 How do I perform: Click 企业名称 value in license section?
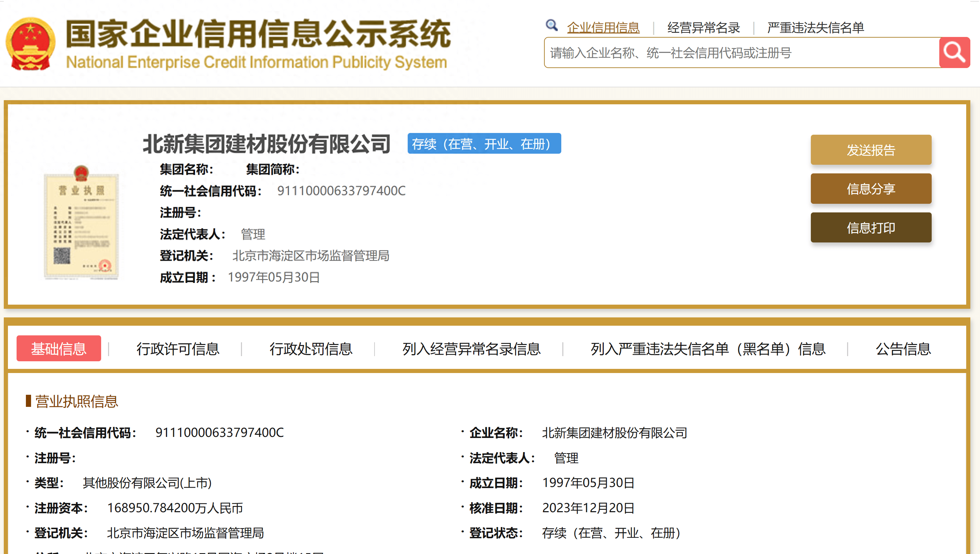click(614, 432)
